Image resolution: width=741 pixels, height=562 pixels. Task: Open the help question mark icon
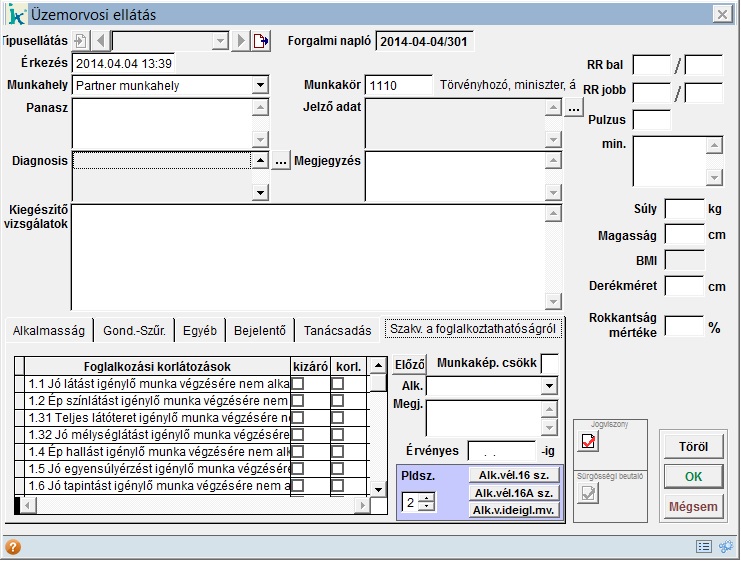13,547
